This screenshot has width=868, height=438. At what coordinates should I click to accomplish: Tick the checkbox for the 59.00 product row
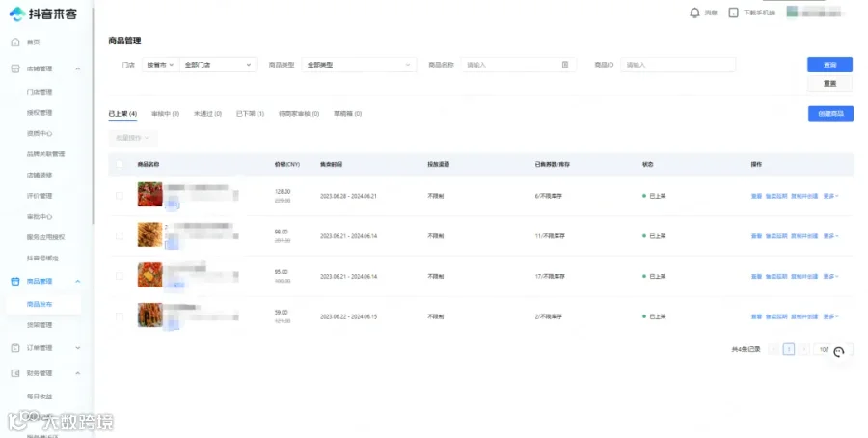tap(119, 316)
